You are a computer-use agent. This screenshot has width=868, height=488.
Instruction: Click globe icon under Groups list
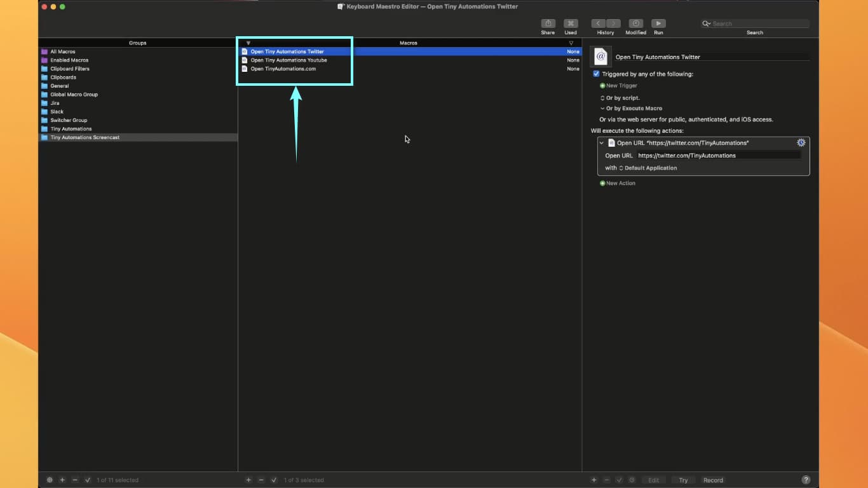[50, 480]
